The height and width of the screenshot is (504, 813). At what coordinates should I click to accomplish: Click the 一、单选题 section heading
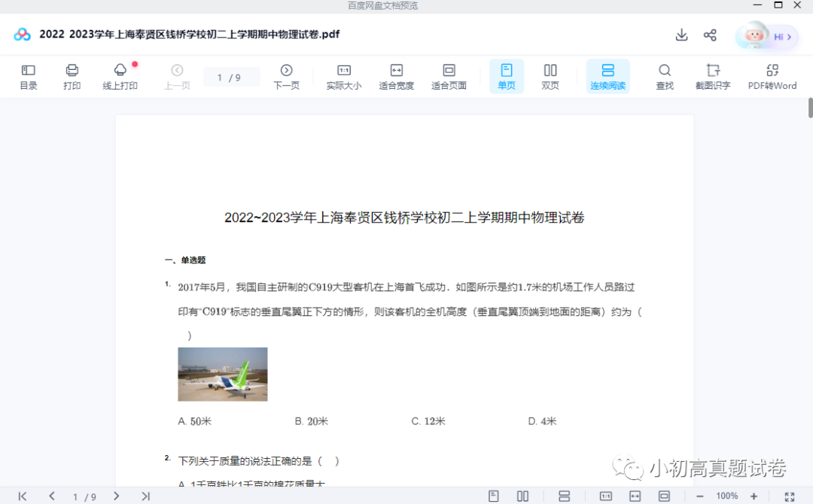pos(185,260)
